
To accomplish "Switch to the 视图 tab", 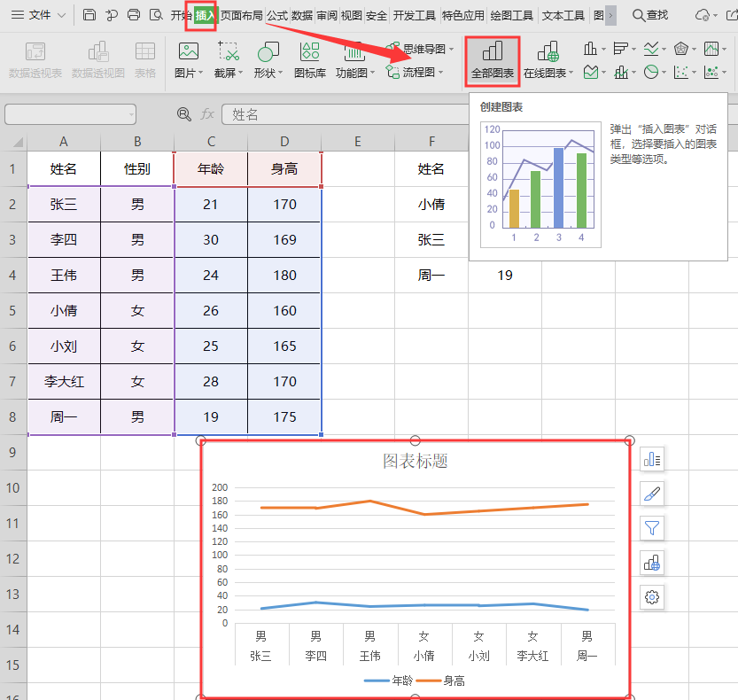I will [x=351, y=16].
